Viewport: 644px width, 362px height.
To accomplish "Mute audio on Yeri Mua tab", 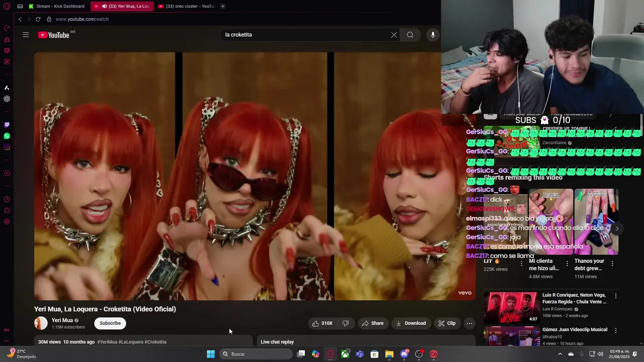I will click(x=104, y=6).
